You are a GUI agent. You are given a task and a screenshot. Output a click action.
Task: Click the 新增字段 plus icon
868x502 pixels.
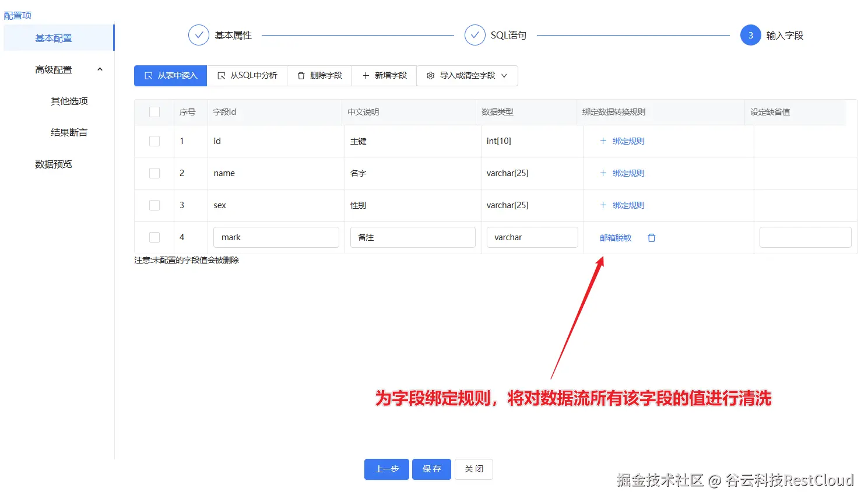365,75
